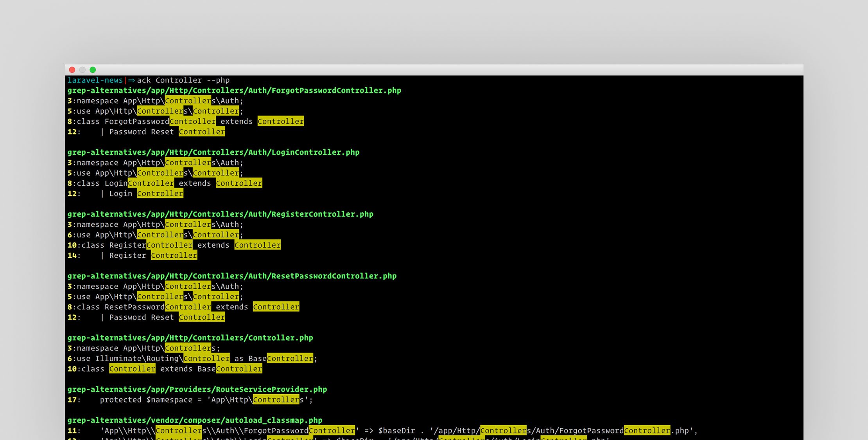Open the RegisterController.php file path
868x440 pixels.
(220, 214)
